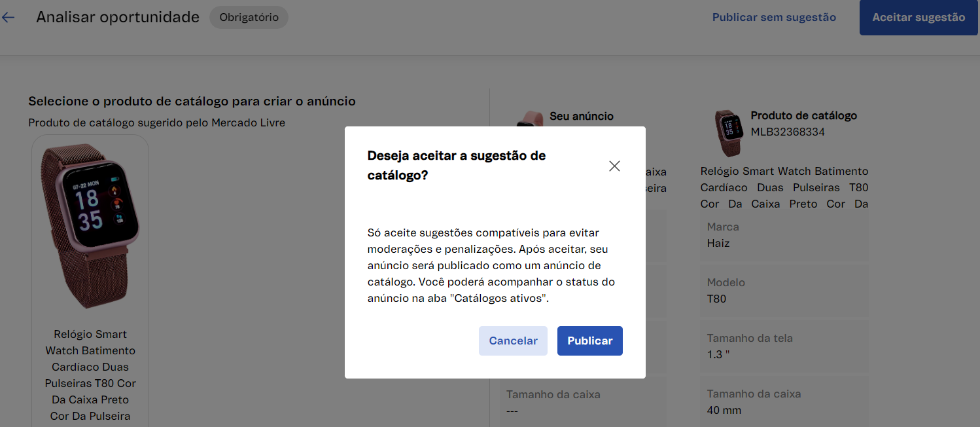Click Cancelar to dismiss the dialog
Screen dimensions: 980x427
point(513,341)
